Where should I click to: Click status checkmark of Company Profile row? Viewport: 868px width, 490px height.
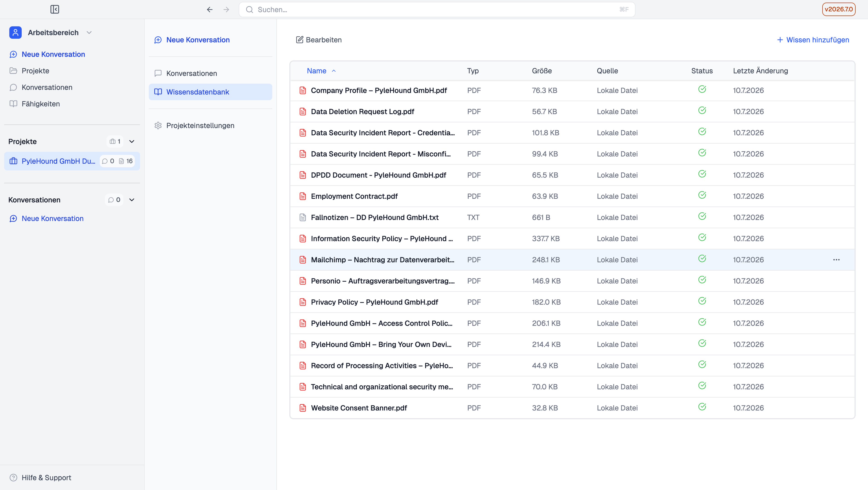702,89
